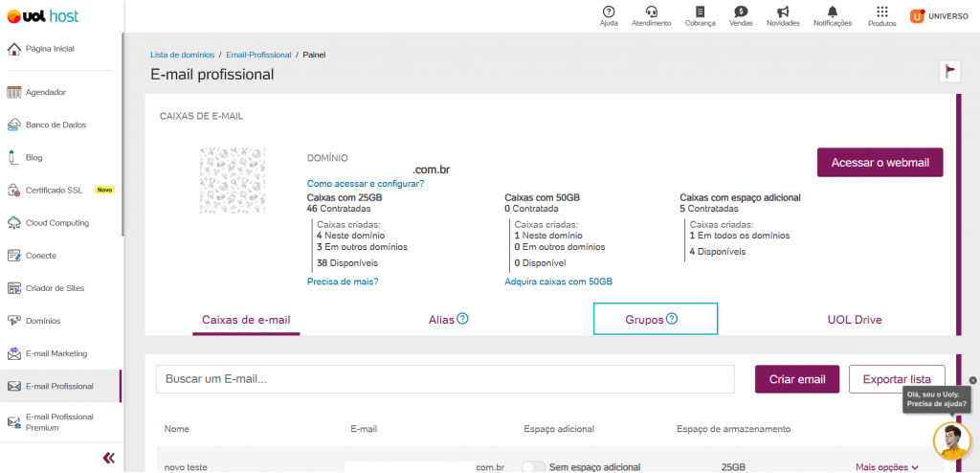Switch to the Grupos tab
This screenshot has width=980, height=473.
pos(655,319)
